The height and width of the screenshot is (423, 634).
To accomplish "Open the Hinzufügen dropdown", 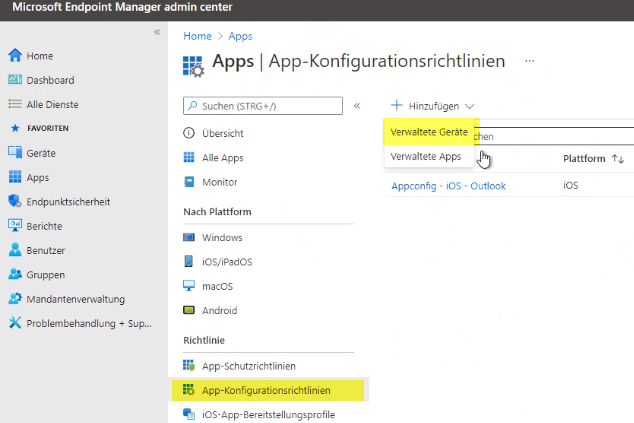I will pos(432,105).
